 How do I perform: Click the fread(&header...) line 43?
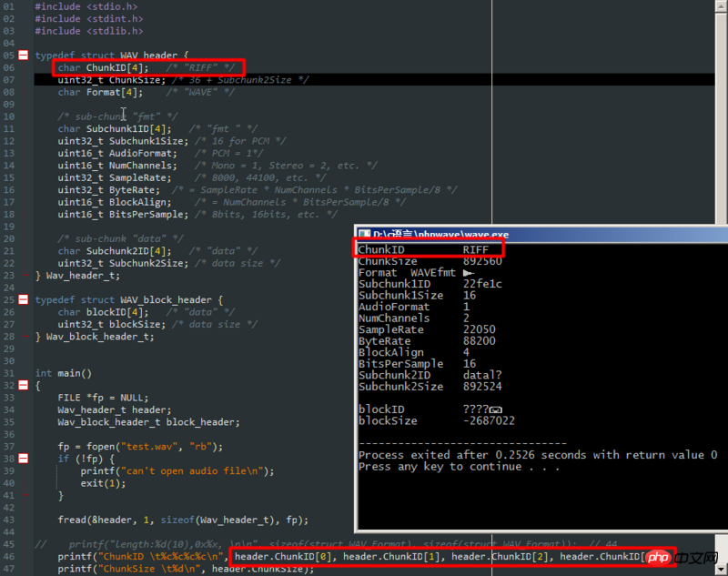click(x=183, y=520)
